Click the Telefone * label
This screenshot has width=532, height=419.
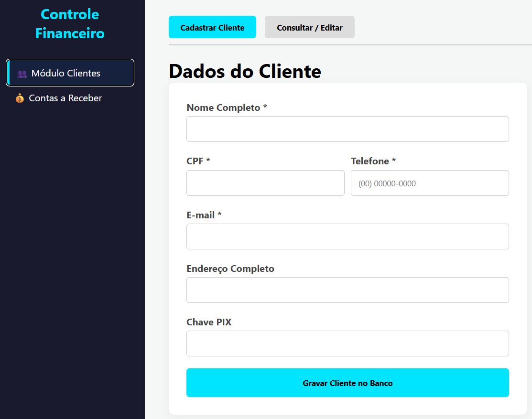click(373, 161)
